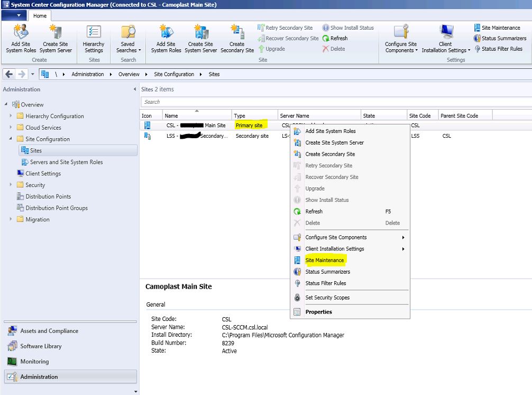Select Client Settings in tree
Viewport: 532px width, 395px height.
click(x=39, y=174)
